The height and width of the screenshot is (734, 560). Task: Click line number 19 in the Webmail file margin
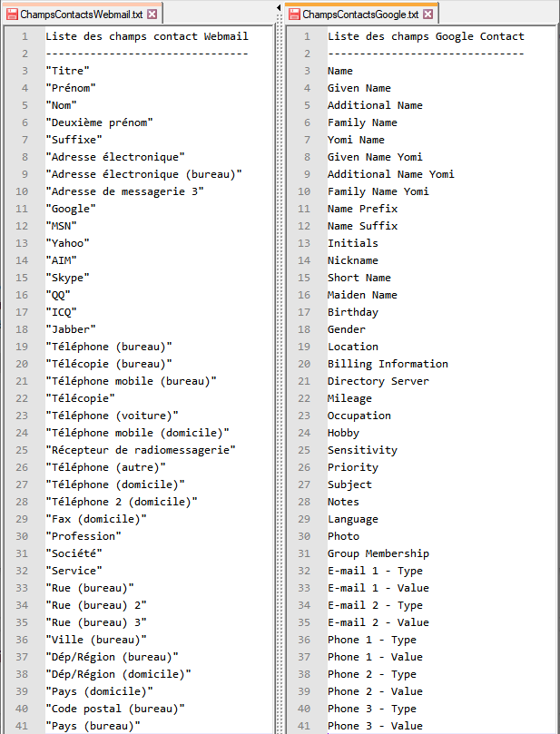[x=21, y=347]
